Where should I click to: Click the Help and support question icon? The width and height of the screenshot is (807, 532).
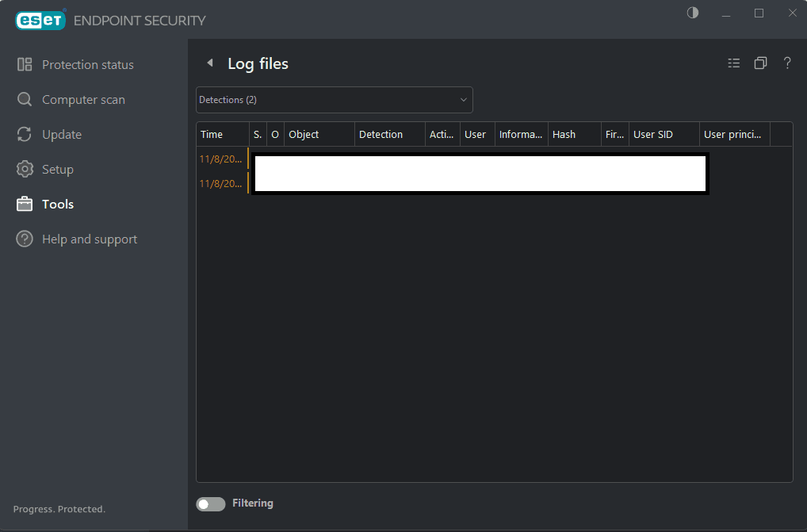tap(25, 239)
